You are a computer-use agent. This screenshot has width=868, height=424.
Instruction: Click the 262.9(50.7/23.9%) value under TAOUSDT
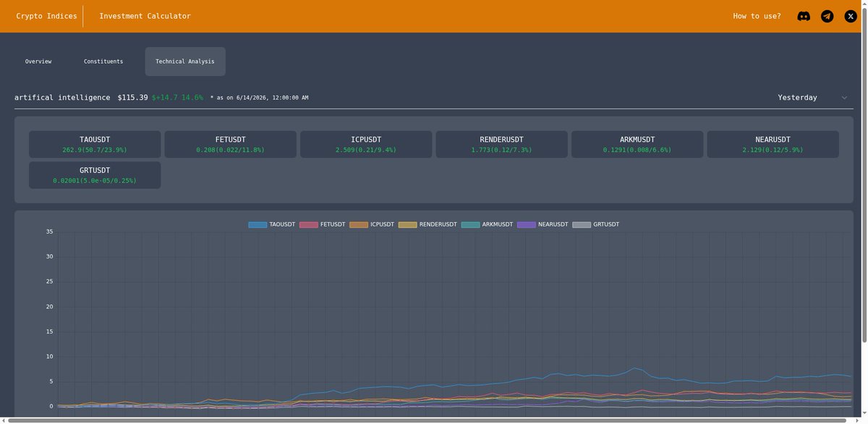(95, 150)
